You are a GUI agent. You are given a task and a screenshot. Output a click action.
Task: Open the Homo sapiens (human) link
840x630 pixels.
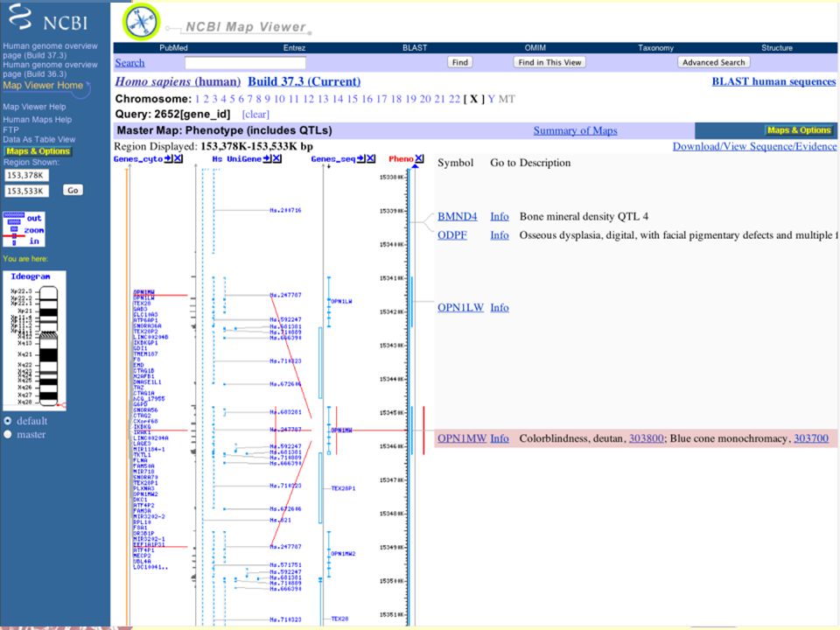coord(178,81)
